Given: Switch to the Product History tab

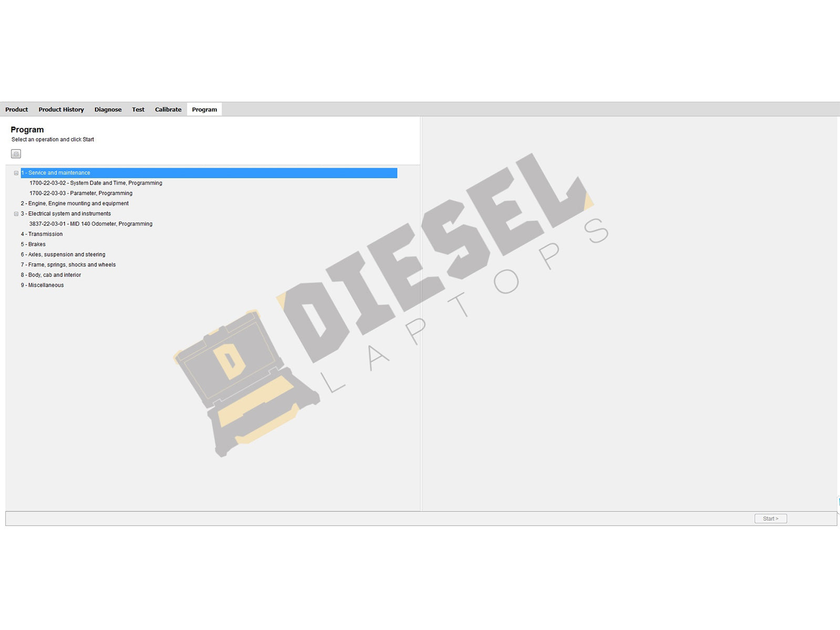Looking at the screenshot, I should (x=61, y=110).
